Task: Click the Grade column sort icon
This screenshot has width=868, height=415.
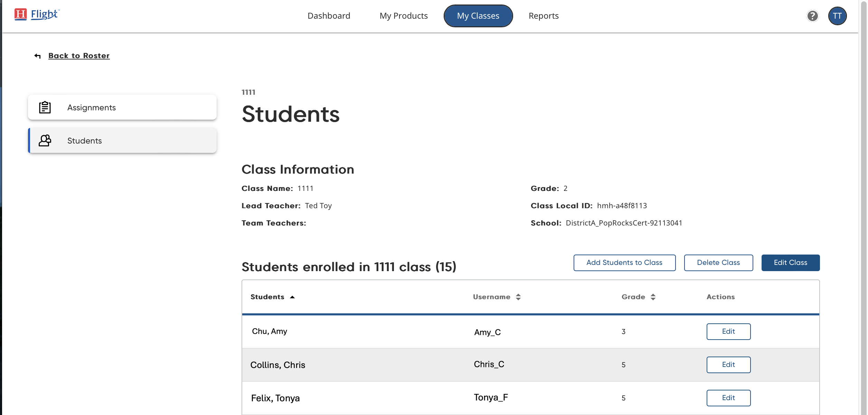Action: click(653, 297)
